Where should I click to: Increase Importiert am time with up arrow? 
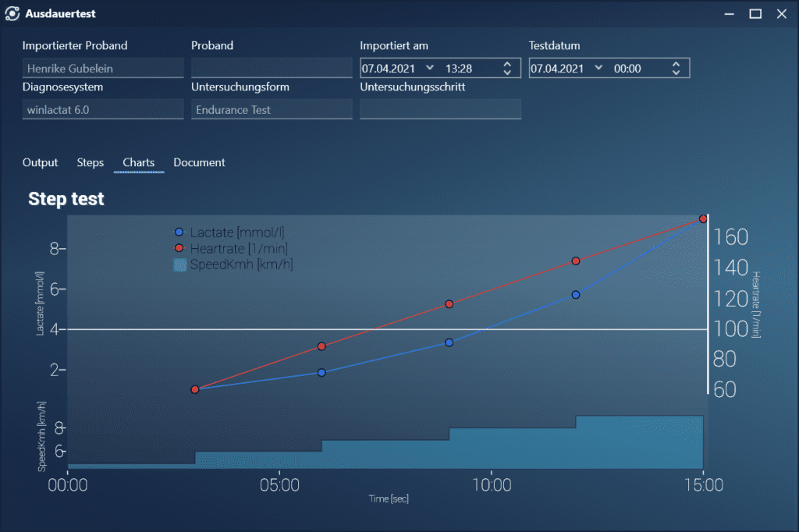pos(507,64)
